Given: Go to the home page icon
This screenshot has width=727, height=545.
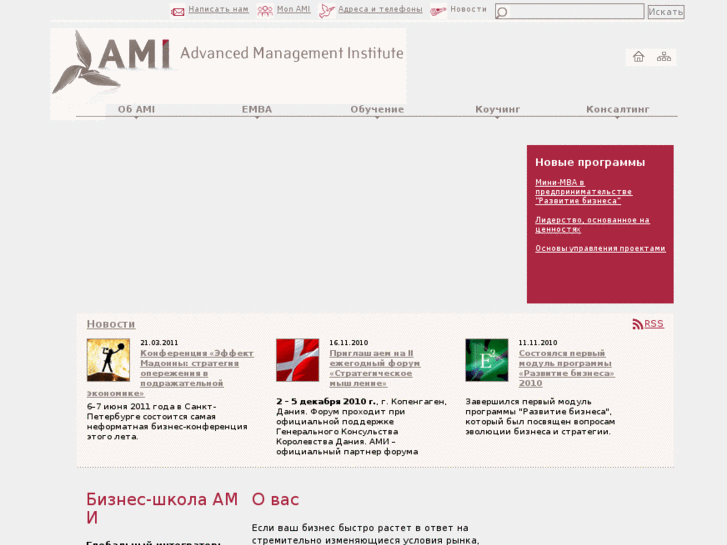Looking at the screenshot, I should (x=638, y=57).
